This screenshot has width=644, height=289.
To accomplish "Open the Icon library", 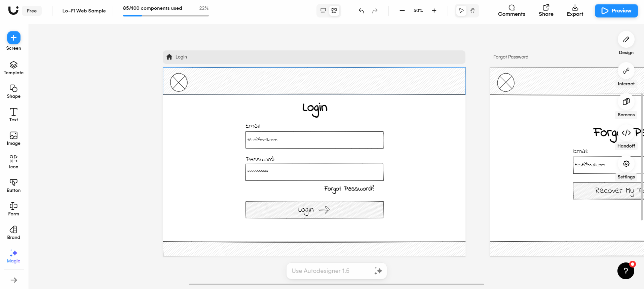I will pyautogui.click(x=13, y=162).
